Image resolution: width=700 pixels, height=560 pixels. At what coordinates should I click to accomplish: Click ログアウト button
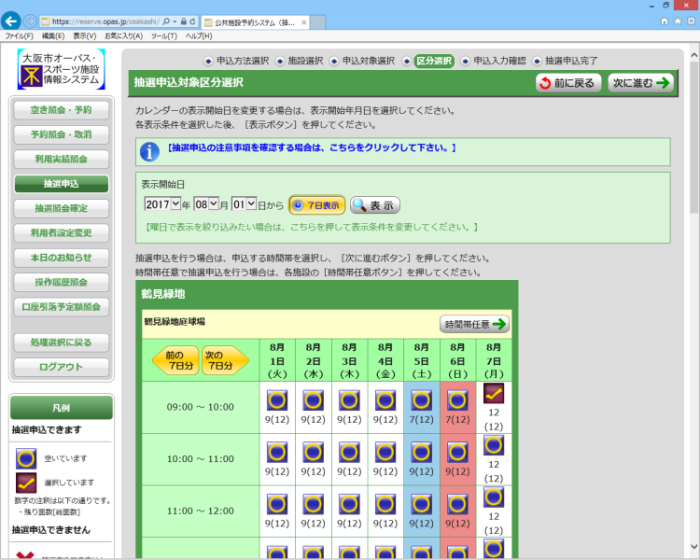point(61,367)
